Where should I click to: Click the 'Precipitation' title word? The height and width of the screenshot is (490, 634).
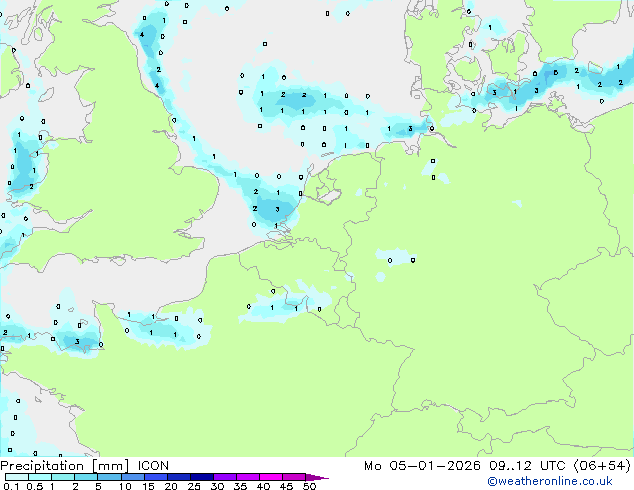tap(42, 466)
